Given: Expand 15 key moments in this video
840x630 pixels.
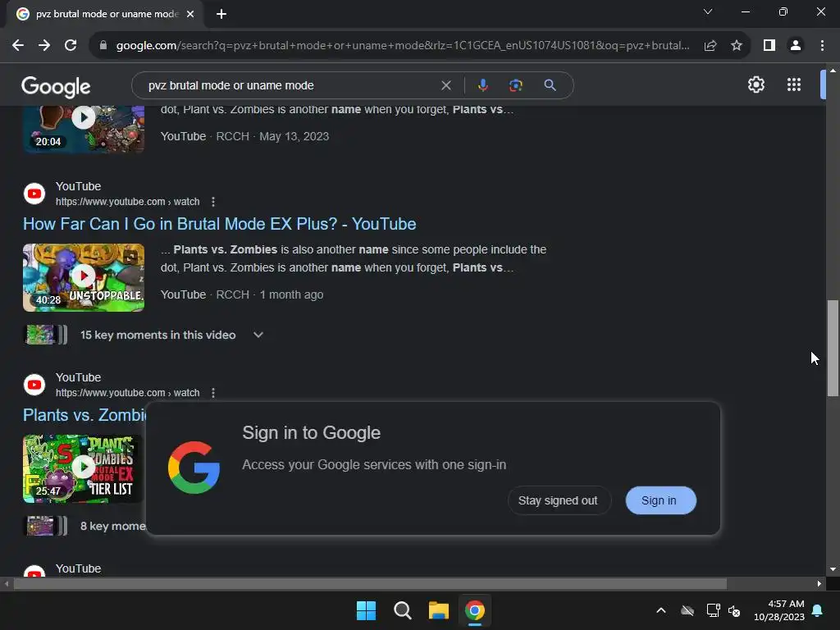Looking at the screenshot, I should [x=258, y=335].
